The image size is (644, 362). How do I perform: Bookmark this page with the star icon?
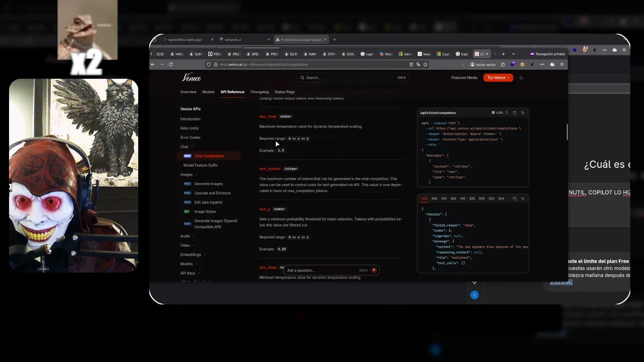(425, 64)
